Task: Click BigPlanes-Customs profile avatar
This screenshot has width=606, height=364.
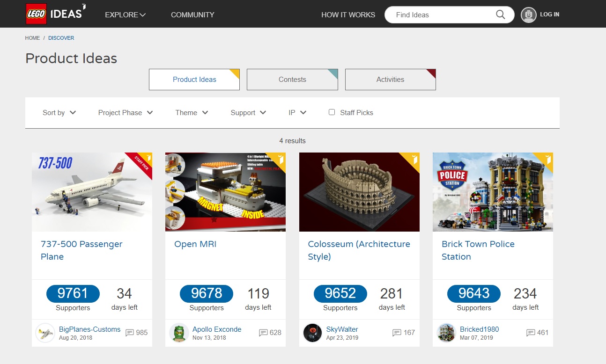Action: pyautogui.click(x=45, y=333)
